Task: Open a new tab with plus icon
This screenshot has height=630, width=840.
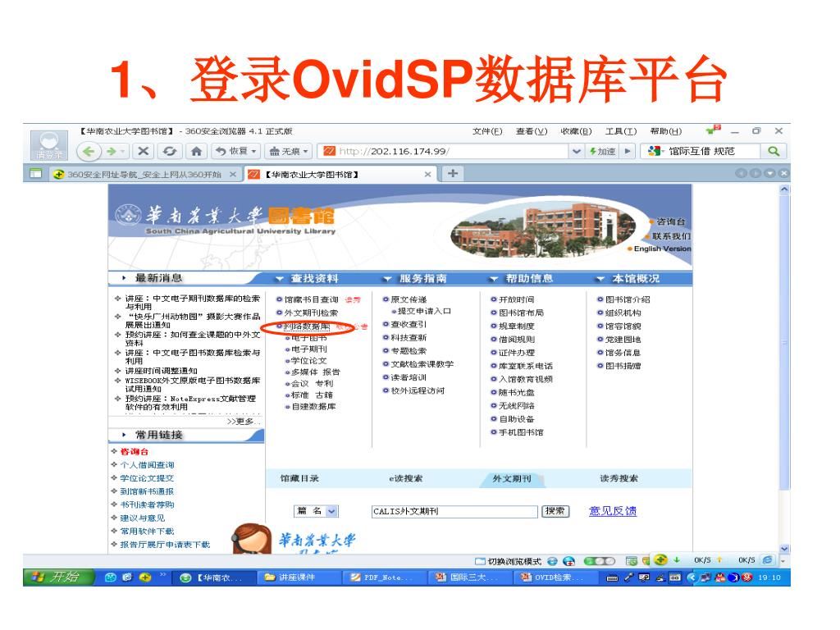Action: (453, 173)
